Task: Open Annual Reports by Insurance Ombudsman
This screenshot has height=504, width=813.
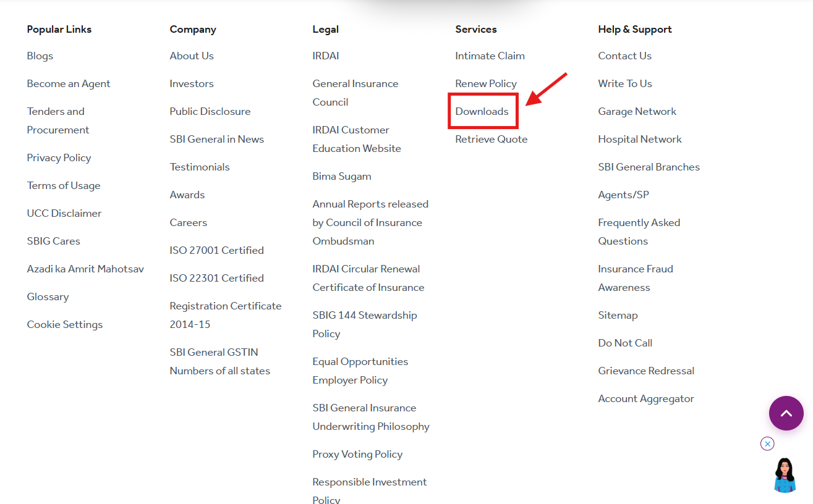Action: 370,222
